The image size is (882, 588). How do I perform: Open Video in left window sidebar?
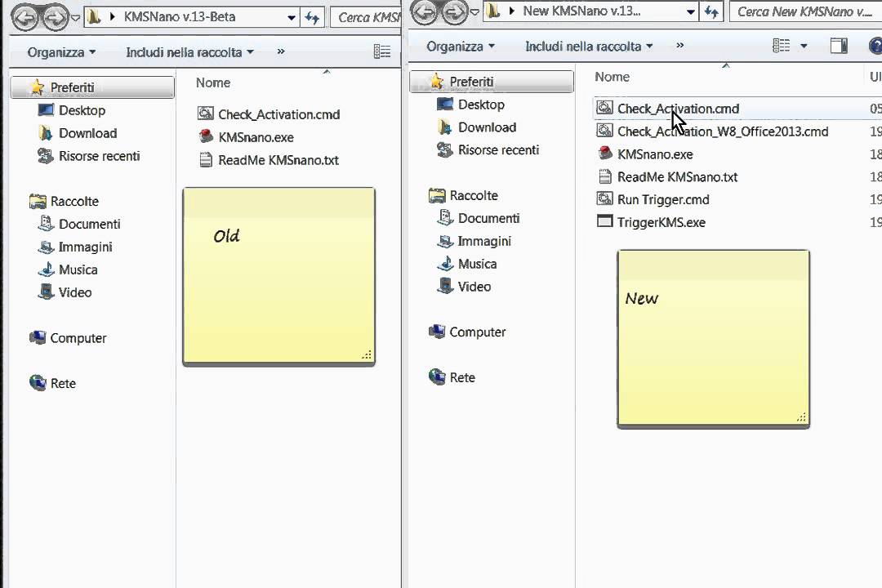[x=65, y=292]
